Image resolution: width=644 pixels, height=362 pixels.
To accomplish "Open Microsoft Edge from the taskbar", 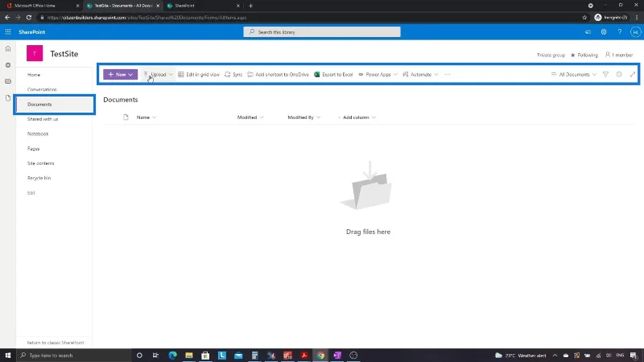I will click(x=172, y=355).
